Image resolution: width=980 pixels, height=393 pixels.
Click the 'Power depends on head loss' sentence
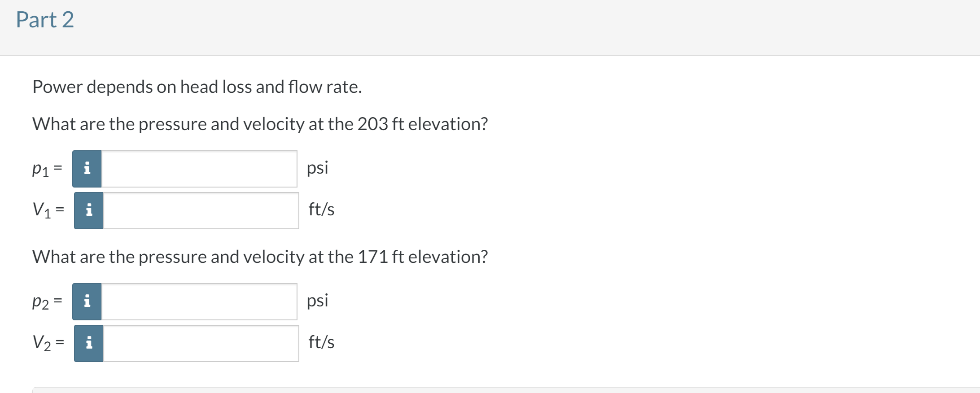click(x=197, y=87)
